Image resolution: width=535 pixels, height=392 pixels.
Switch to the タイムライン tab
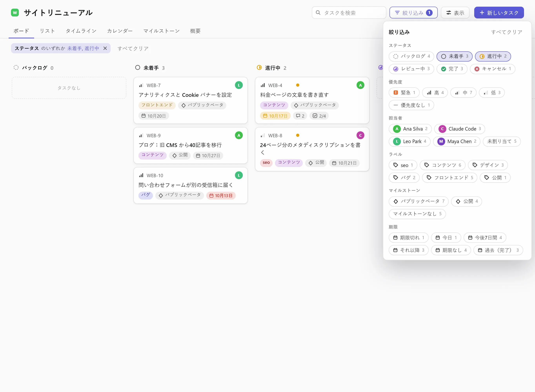(x=81, y=31)
